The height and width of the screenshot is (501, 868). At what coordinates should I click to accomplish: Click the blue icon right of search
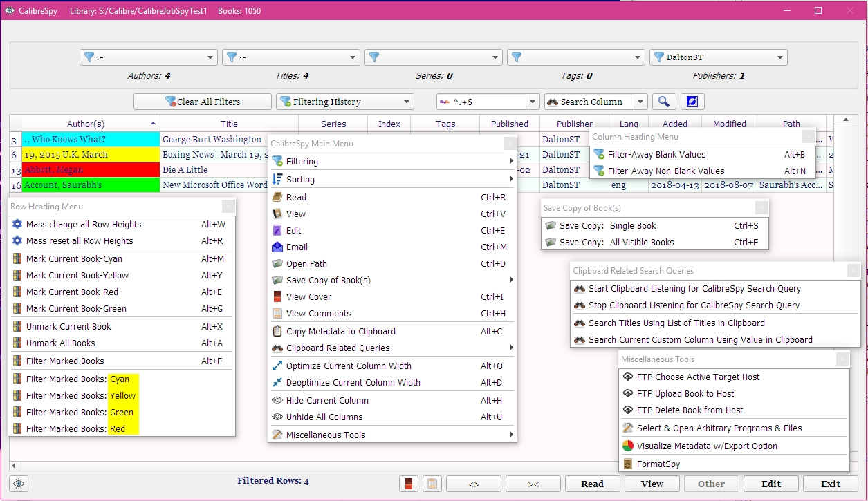(x=692, y=102)
